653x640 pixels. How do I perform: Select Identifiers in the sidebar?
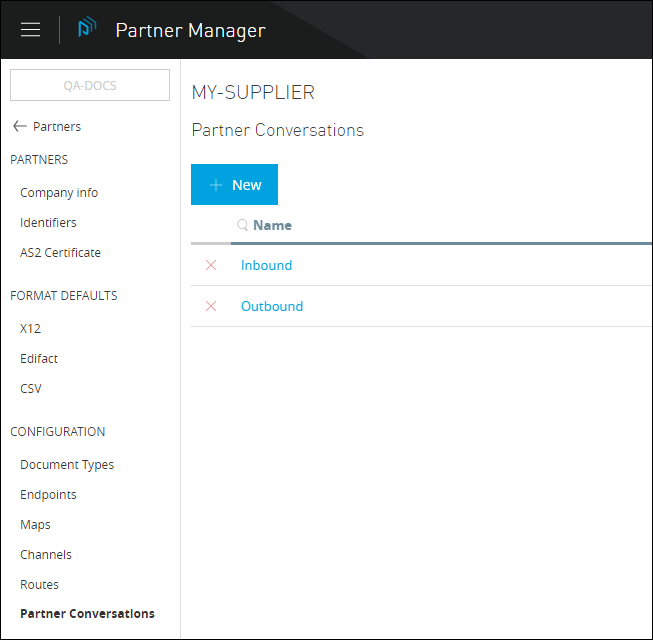[48, 223]
